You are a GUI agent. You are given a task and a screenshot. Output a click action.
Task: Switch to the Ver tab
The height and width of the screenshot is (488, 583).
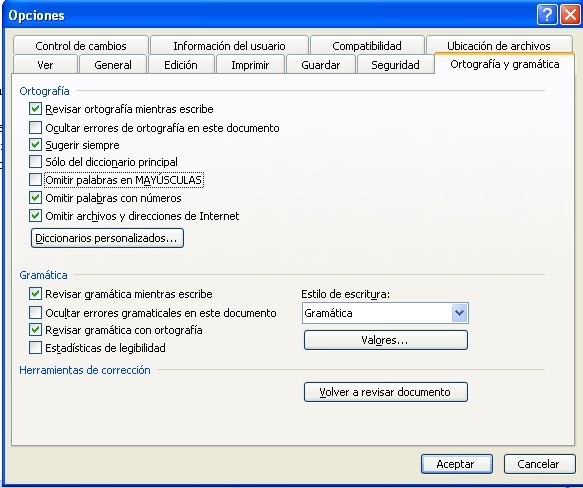pyautogui.click(x=45, y=64)
